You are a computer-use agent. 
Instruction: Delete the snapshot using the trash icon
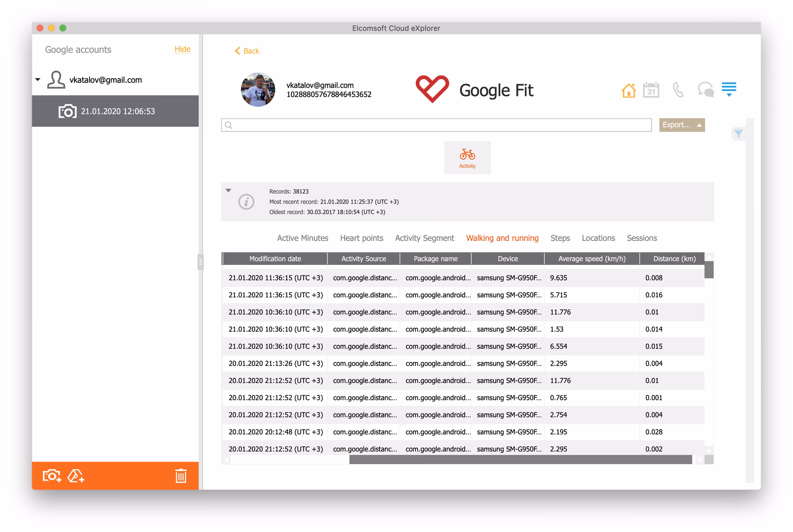[x=181, y=476]
